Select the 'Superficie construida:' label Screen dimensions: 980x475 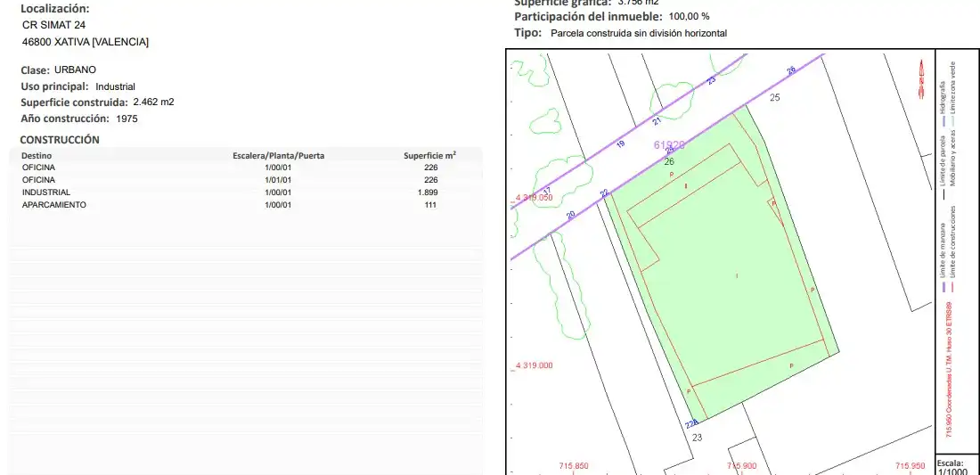[x=74, y=102]
